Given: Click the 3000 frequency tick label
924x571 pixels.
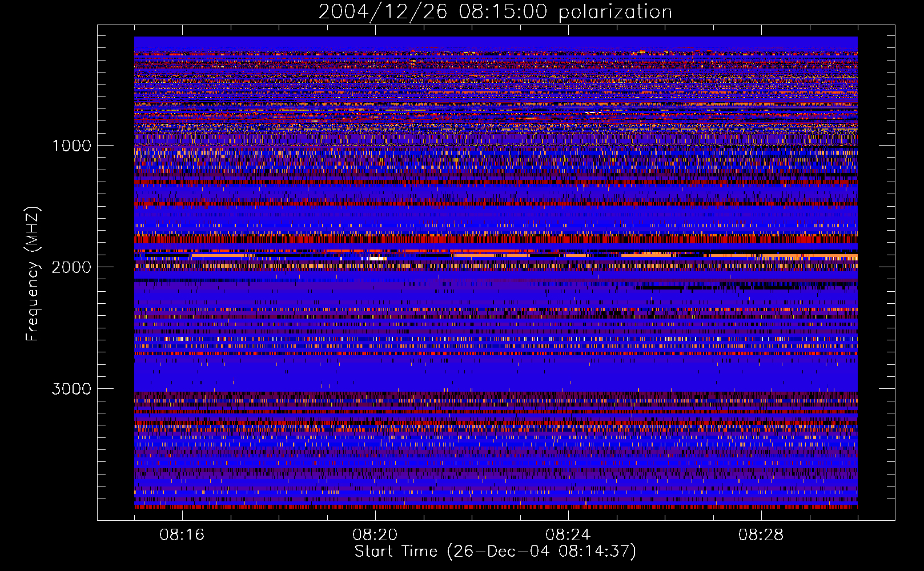Looking at the screenshot, I should coord(71,389).
